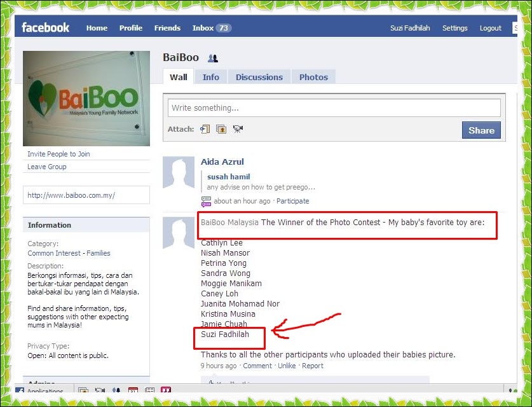Open the pink quote icon in the bottom bar
Viewport: 532px width, 407px height.
[x=166, y=390]
